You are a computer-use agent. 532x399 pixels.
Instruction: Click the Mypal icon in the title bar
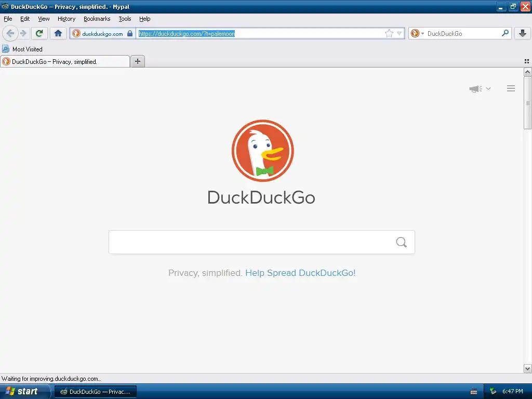click(x=5, y=6)
